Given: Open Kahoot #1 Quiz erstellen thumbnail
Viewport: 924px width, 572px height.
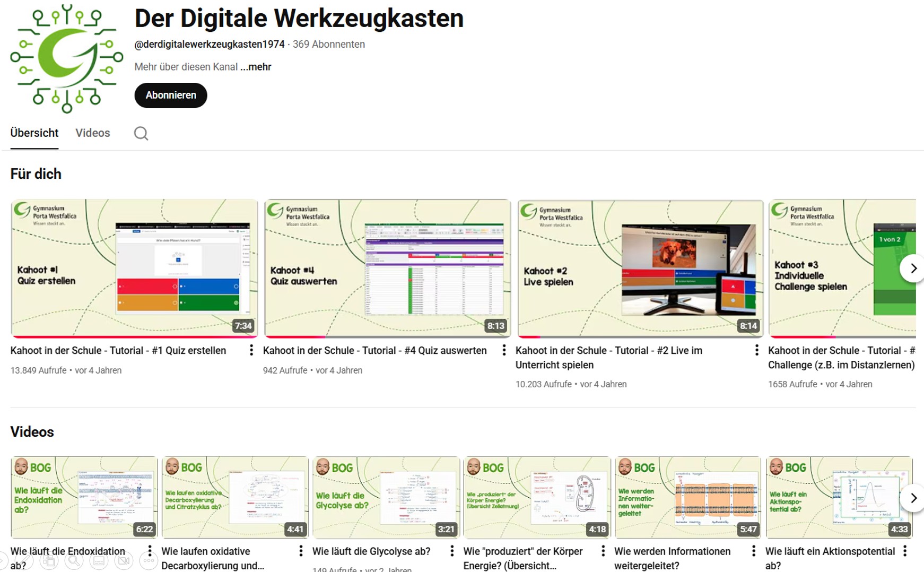Looking at the screenshot, I should click(x=134, y=268).
